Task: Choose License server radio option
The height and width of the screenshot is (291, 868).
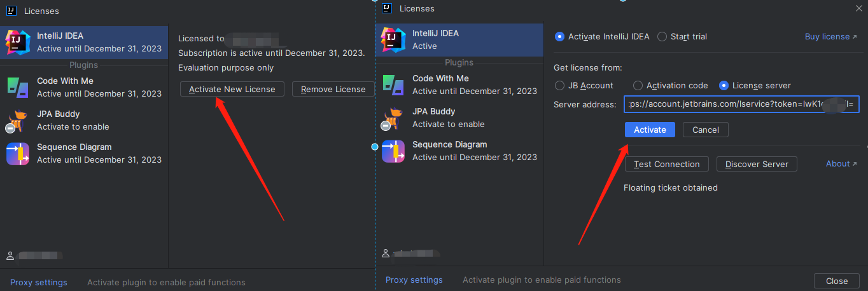Action: coord(724,86)
